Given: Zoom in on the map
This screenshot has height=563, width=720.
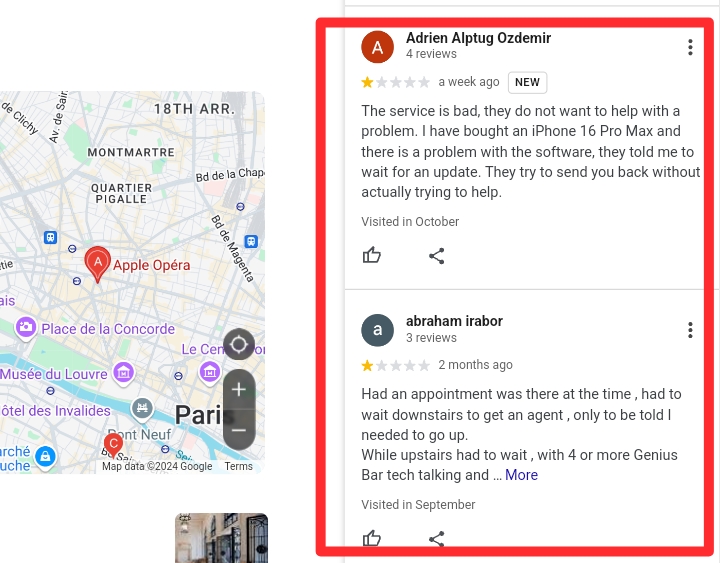Looking at the screenshot, I should tap(239, 390).
